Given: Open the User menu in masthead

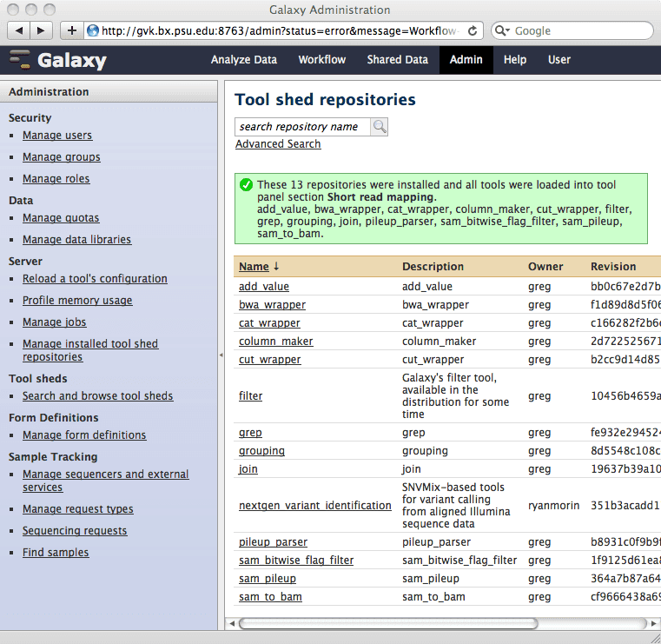Looking at the screenshot, I should [559, 60].
